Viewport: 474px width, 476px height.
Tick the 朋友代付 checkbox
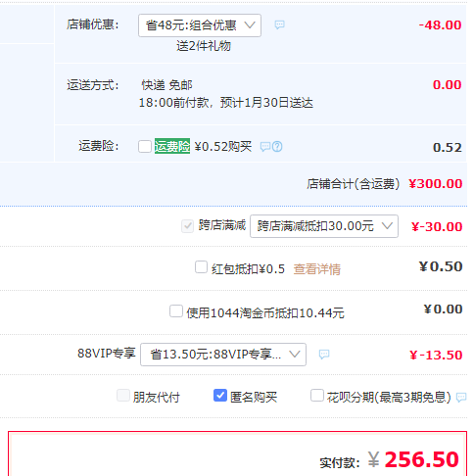(x=123, y=396)
